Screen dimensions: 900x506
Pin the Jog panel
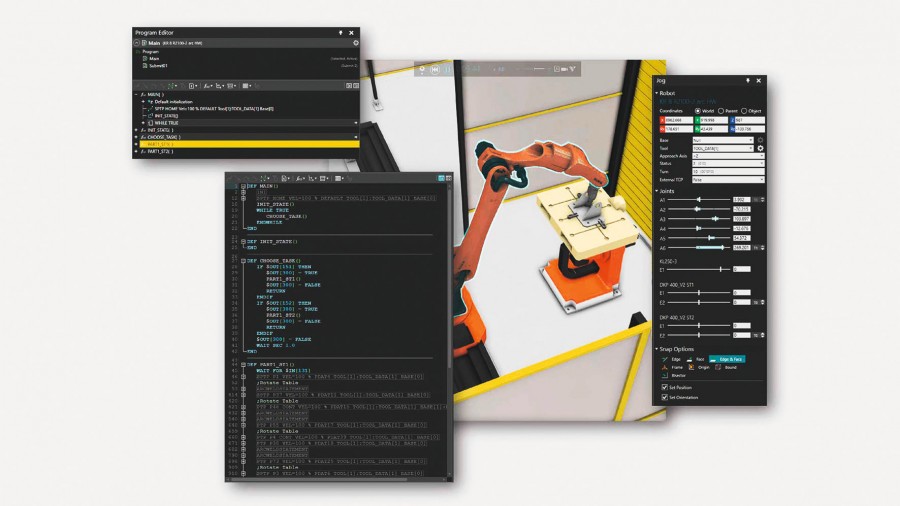tap(747, 81)
